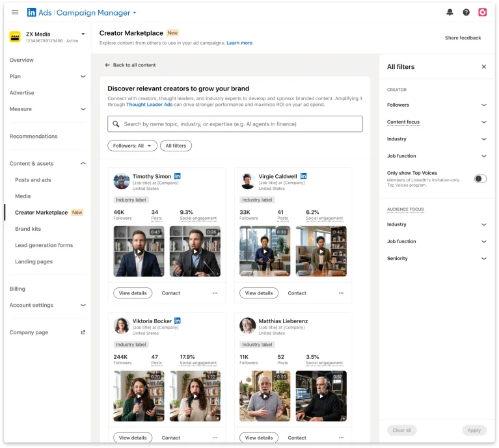Image resolution: width=499 pixels, height=448 pixels.
Task: Click the ZX Media account logo
Action: point(15,37)
